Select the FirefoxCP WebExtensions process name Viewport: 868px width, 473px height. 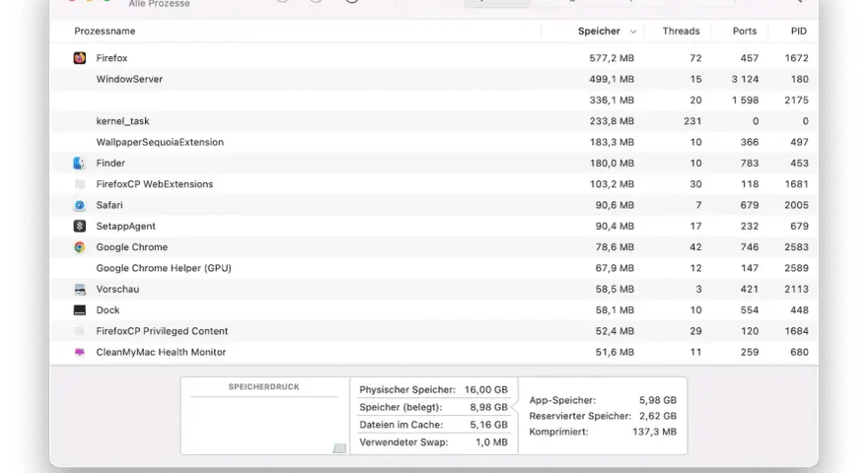[155, 184]
